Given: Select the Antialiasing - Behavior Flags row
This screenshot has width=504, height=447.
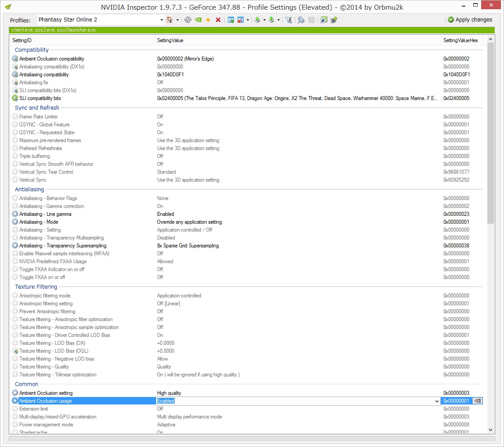Looking at the screenshot, I should coord(247,198).
